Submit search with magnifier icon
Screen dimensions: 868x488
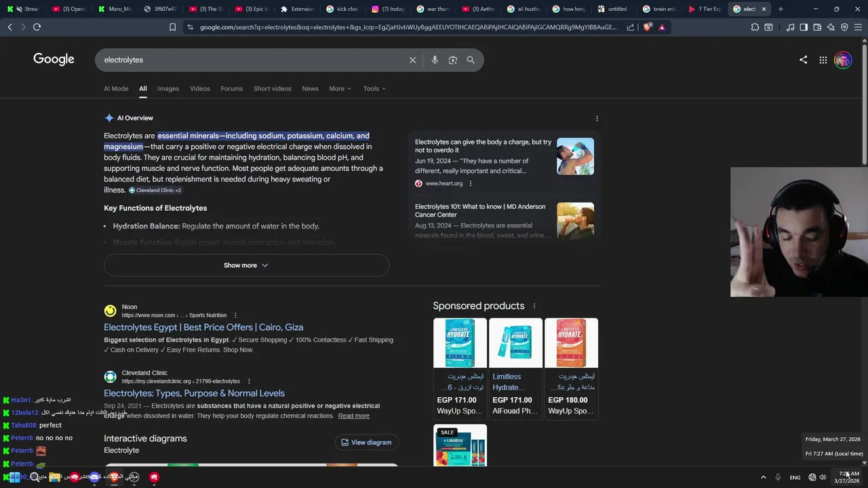(x=471, y=60)
